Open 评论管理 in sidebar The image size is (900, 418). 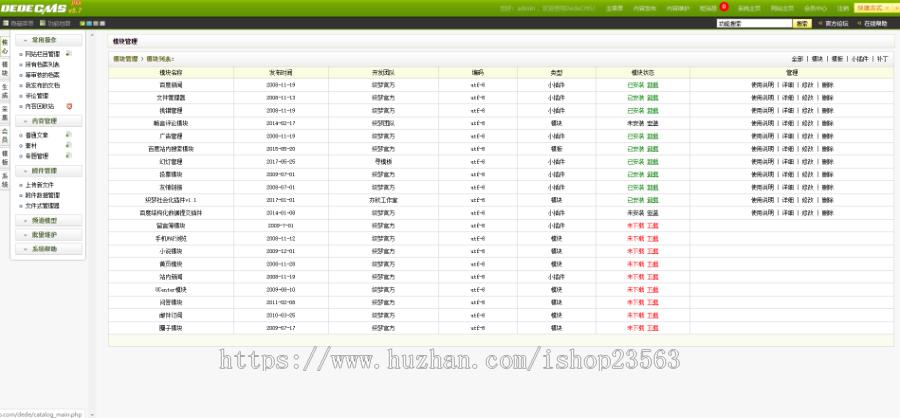click(x=36, y=96)
